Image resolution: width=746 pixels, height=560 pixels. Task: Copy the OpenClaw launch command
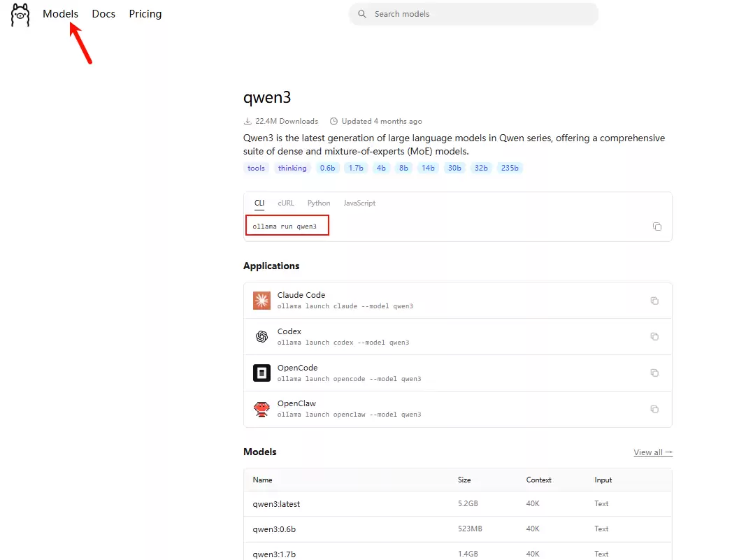(654, 409)
